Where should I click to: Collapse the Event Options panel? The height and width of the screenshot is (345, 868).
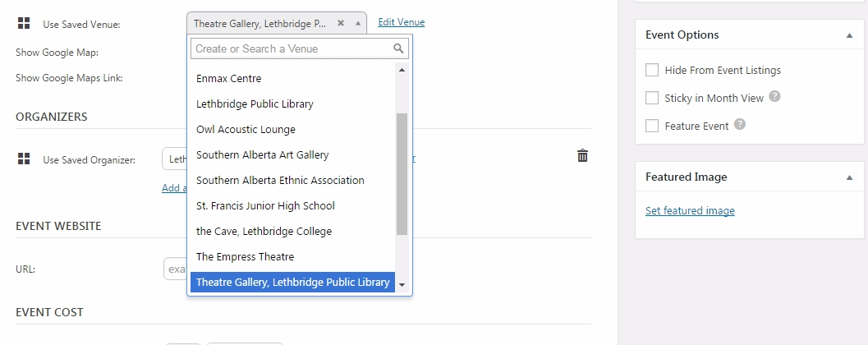tap(848, 35)
